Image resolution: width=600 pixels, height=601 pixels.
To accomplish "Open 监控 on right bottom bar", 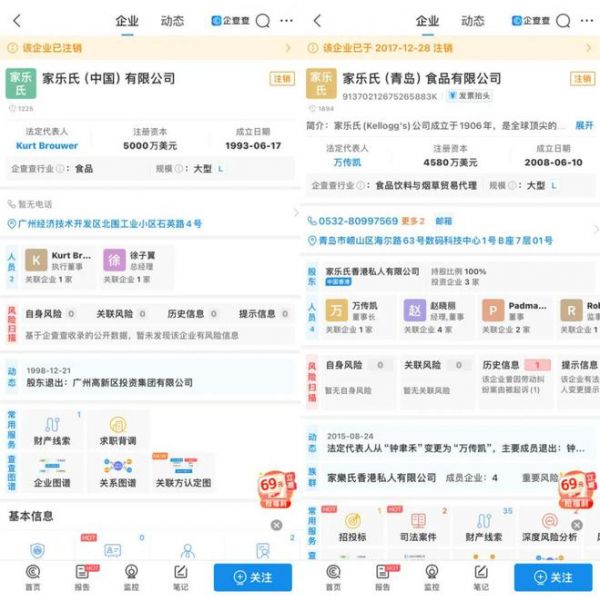I will point(432,577).
